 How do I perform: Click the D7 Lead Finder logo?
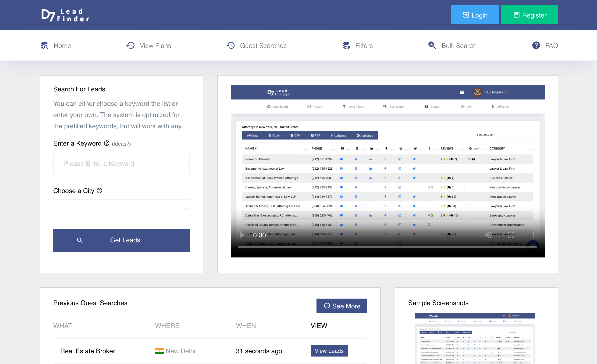point(65,15)
